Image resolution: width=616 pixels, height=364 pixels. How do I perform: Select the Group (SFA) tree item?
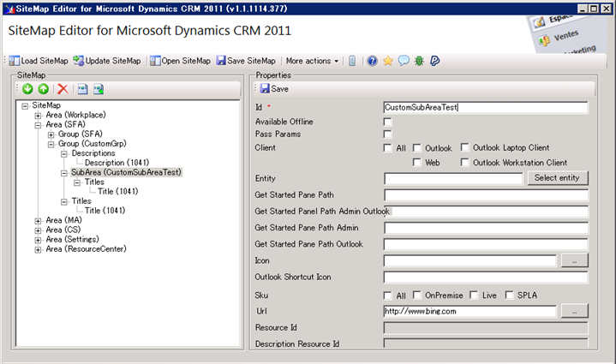81,134
